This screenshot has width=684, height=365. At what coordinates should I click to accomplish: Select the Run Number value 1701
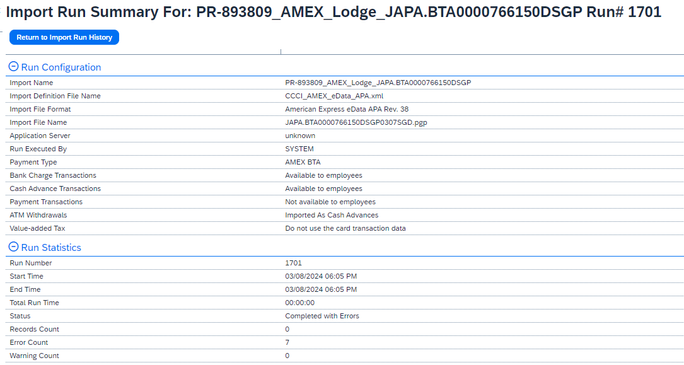[x=293, y=263]
